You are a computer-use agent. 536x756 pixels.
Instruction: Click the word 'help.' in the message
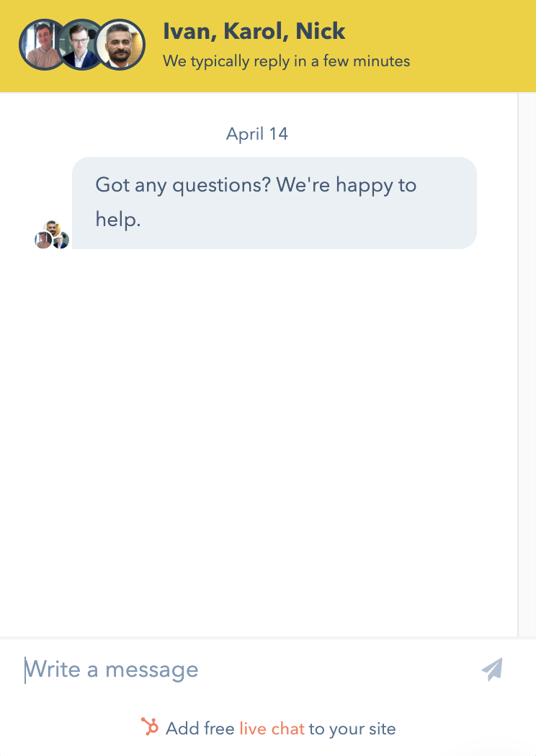(x=117, y=220)
